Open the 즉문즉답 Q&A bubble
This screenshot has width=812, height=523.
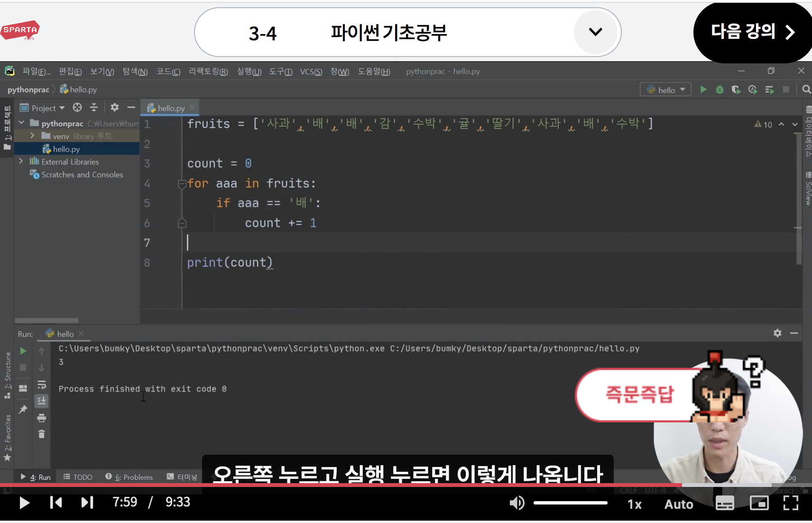(639, 395)
